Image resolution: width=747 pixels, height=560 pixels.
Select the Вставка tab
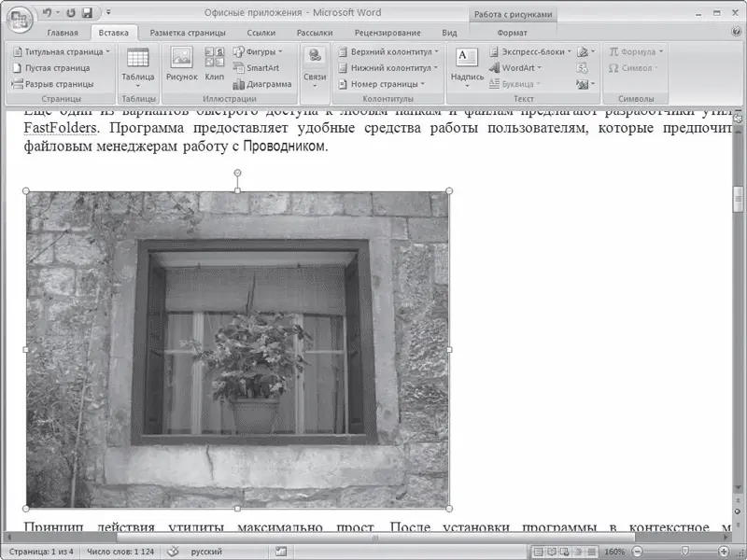pos(113,33)
